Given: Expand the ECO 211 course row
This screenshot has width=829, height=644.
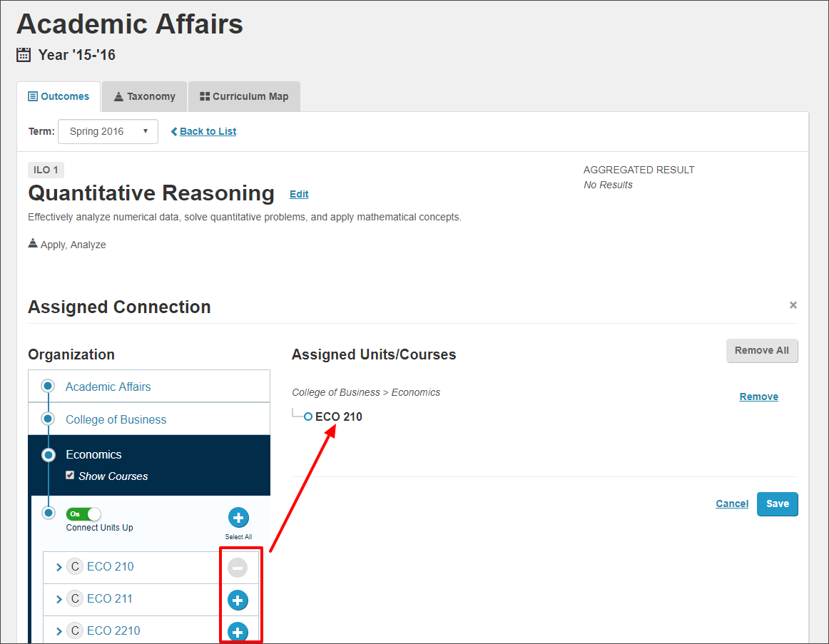Looking at the screenshot, I should [x=59, y=600].
